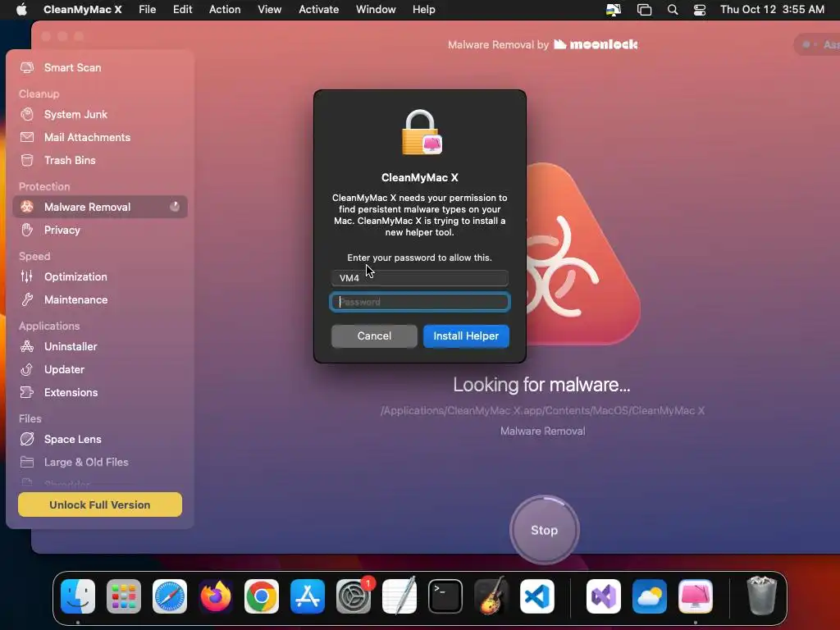Click the moonlock logo in header
Screen dimensions: 840x630
click(x=596, y=44)
